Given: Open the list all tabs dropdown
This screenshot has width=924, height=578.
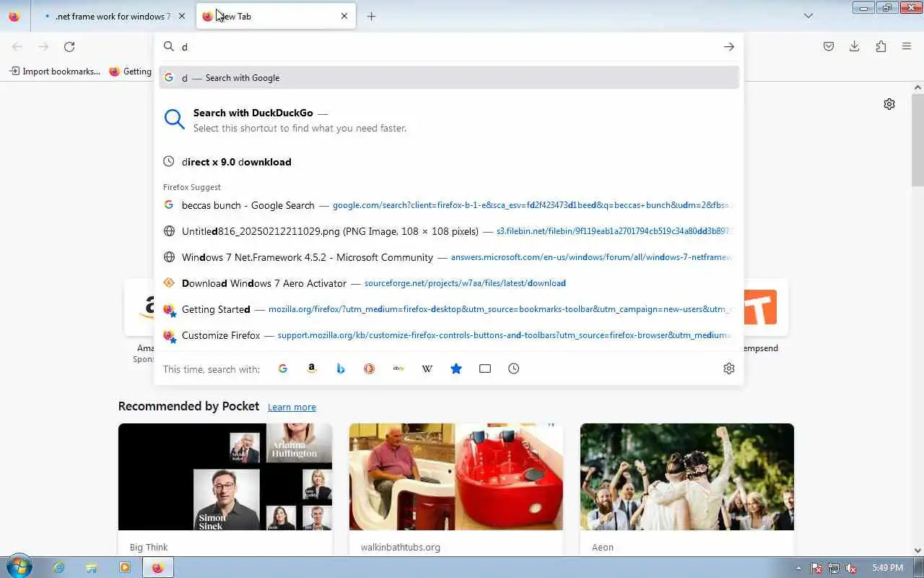Looking at the screenshot, I should [x=808, y=16].
